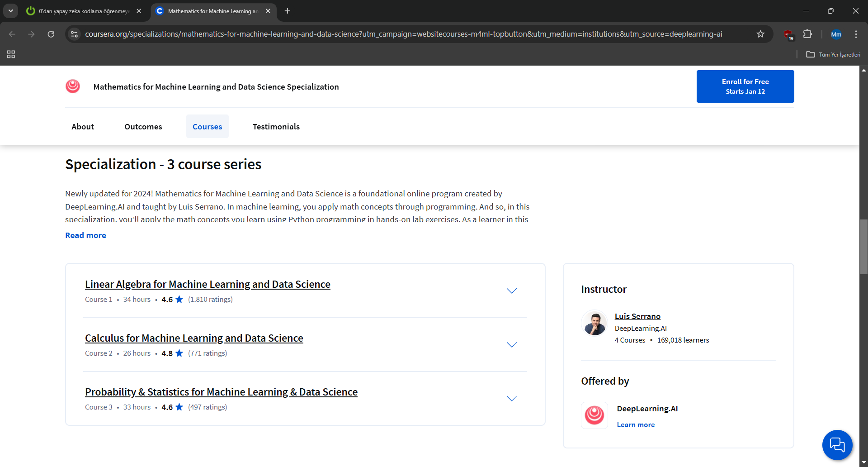Screen dimensions: 868x467
Task: Click the bookmark star icon in address bar
Action: click(x=760, y=34)
